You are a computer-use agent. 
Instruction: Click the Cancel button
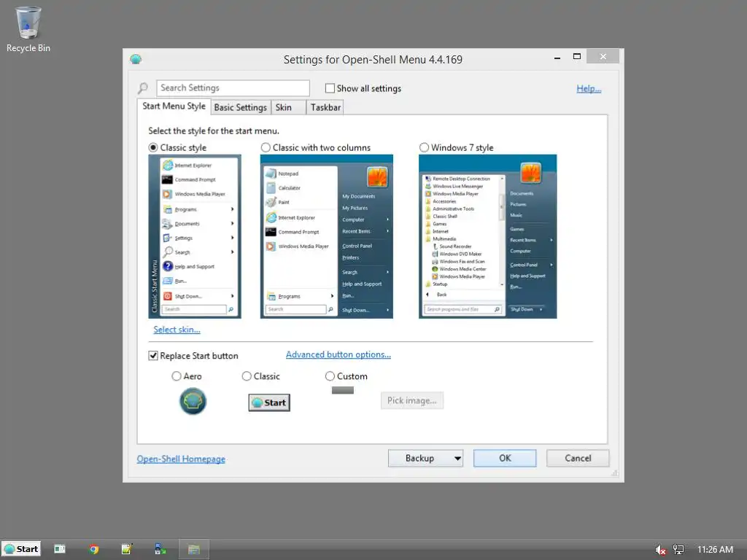click(x=578, y=458)
